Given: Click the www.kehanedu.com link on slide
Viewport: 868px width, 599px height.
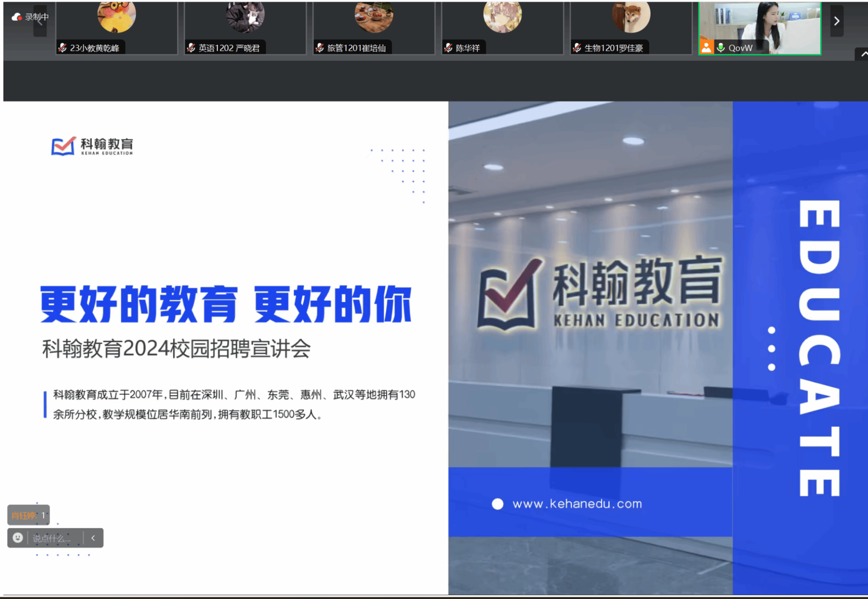Looking at the screenshot, I should tap(577, 504).
